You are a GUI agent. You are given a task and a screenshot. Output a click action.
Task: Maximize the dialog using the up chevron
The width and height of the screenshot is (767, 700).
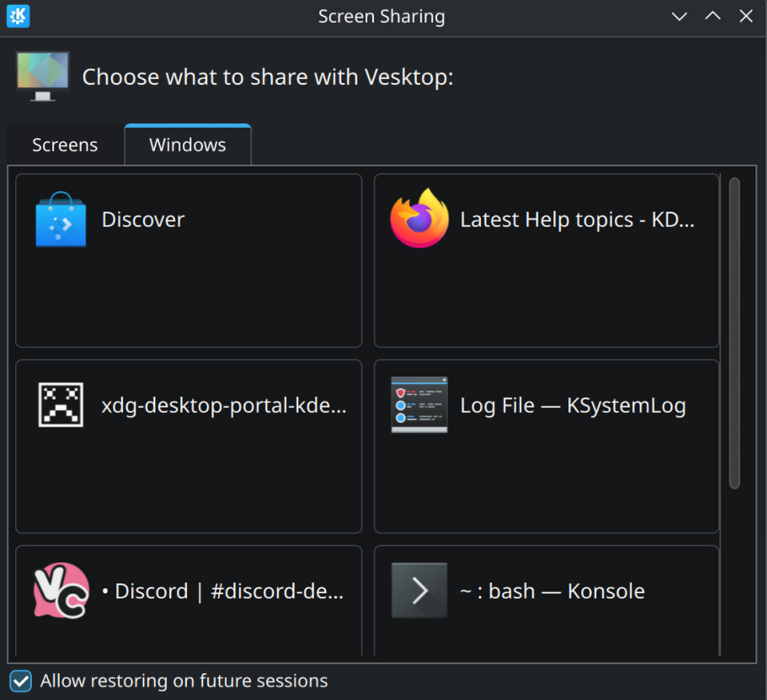712,17
